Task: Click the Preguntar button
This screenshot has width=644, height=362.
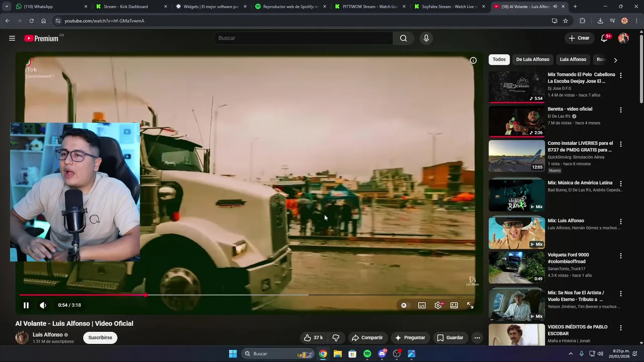Action: [x=410, y=338]
